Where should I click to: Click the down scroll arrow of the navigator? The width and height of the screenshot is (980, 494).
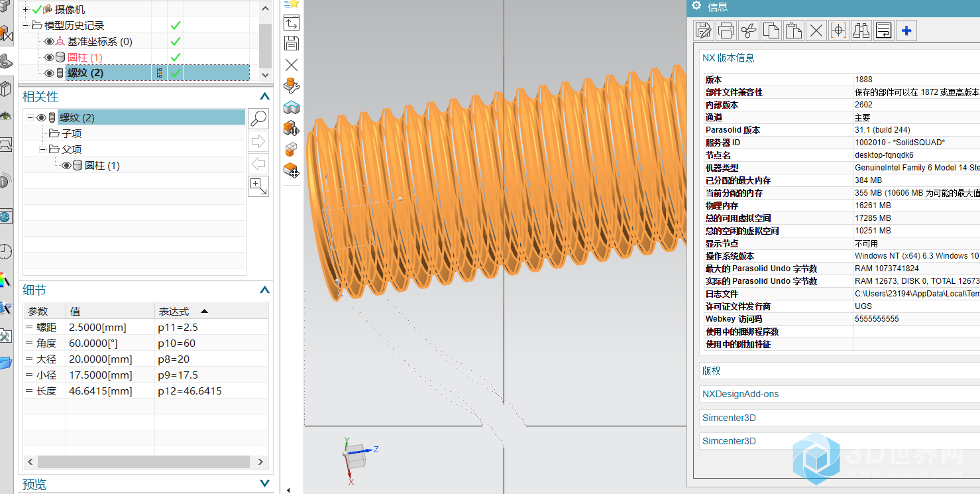coord(265,75)
